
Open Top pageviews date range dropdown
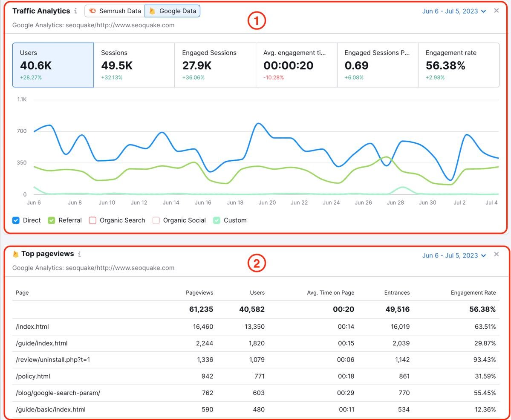coord(454,255)
